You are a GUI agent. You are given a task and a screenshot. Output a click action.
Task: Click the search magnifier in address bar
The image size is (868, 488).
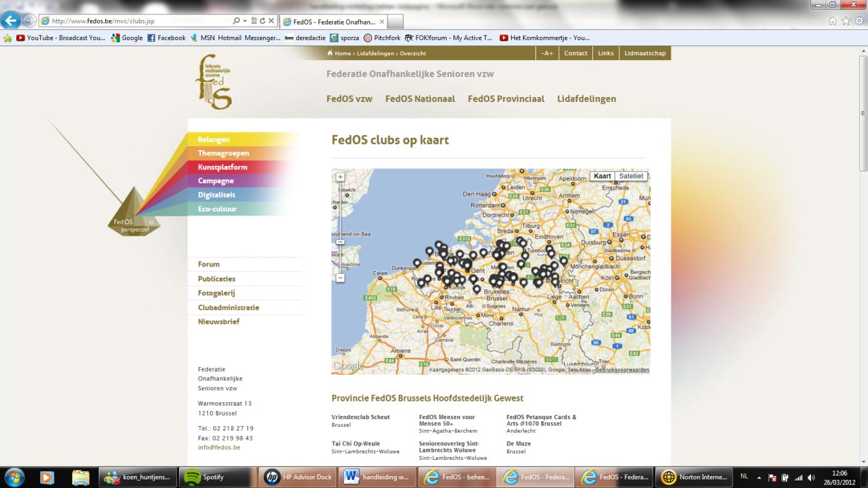pyautogui.click(x=236, y=21)
